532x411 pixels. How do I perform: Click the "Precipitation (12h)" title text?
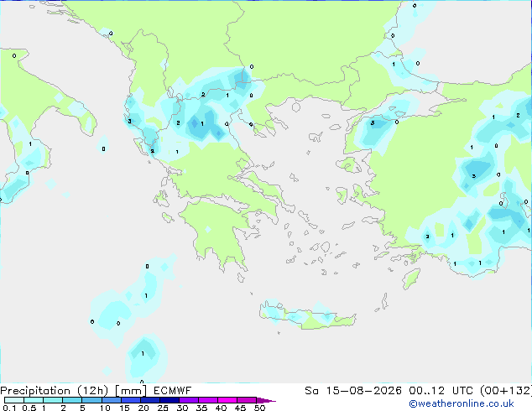coord(55,391)
